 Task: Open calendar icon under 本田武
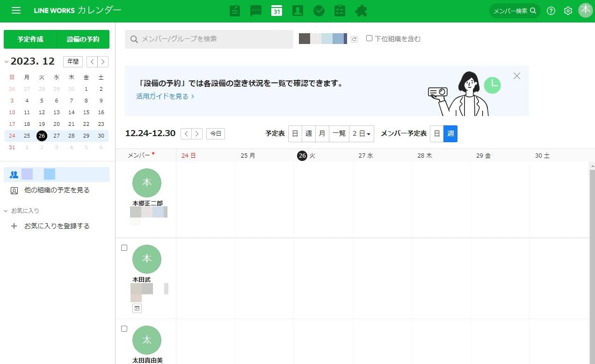137,308
